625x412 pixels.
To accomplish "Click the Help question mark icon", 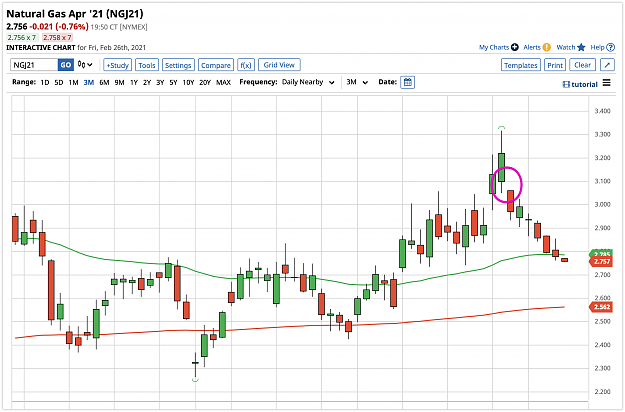I will [x=610, y=47].
